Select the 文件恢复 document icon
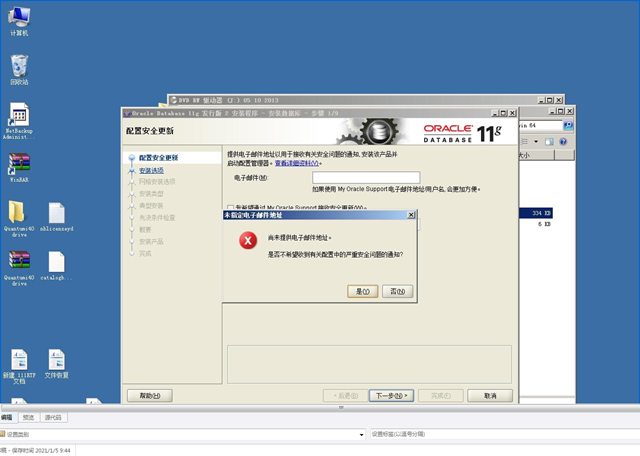640x456 pixels. (x=56, y=359)
